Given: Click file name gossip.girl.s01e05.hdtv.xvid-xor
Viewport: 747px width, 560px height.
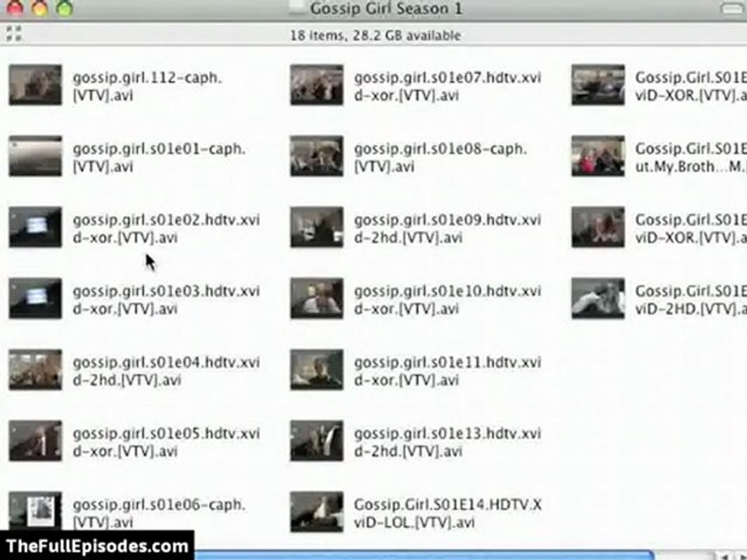Looking at the screenshot, I should [x=166, y=443].
